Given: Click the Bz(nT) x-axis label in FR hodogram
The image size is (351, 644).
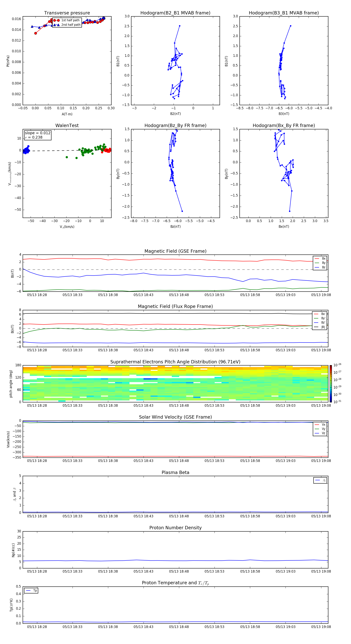Looking at the screenshot, I should (x=175, y=227).
